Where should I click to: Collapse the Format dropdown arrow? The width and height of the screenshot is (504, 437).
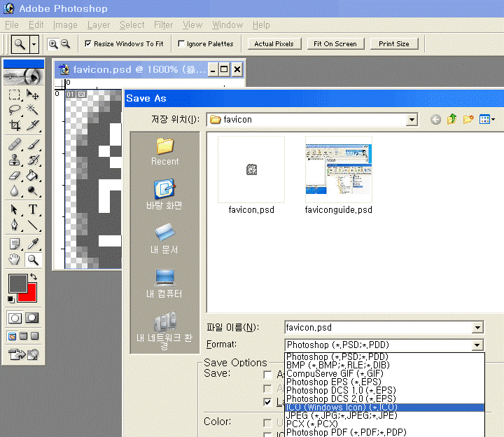pos(477,345)
